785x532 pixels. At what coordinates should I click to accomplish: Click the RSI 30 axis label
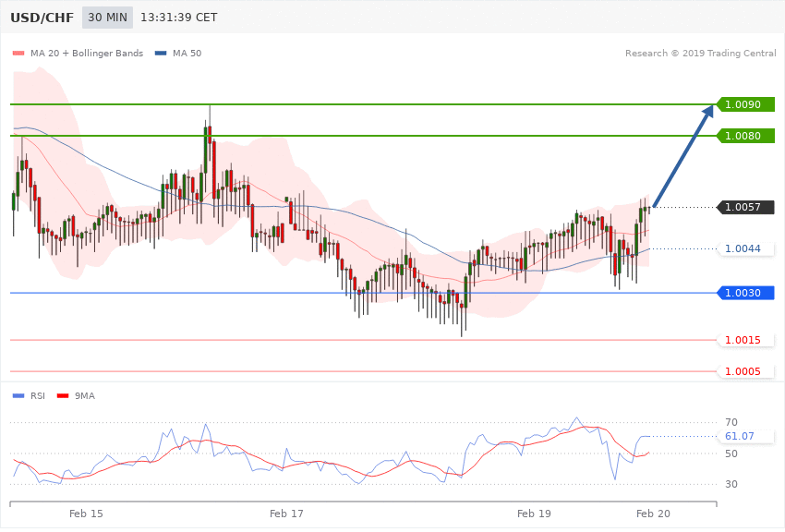tap(731, 485)
